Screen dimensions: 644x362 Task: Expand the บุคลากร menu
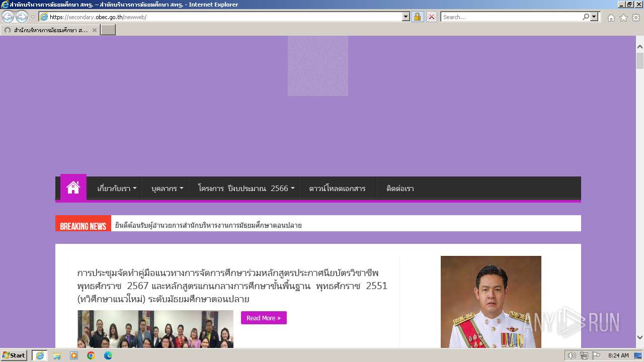(168, 189)
